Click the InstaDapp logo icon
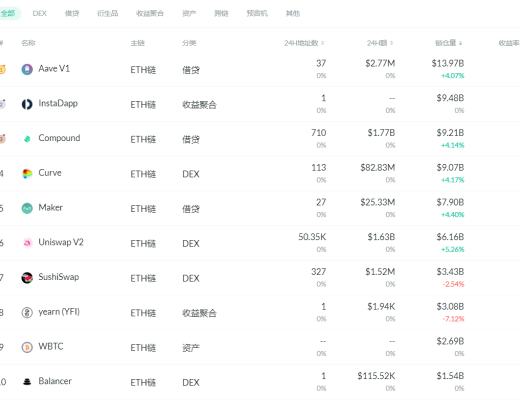This screenshot has height=400, width=520. pos(27,104)
